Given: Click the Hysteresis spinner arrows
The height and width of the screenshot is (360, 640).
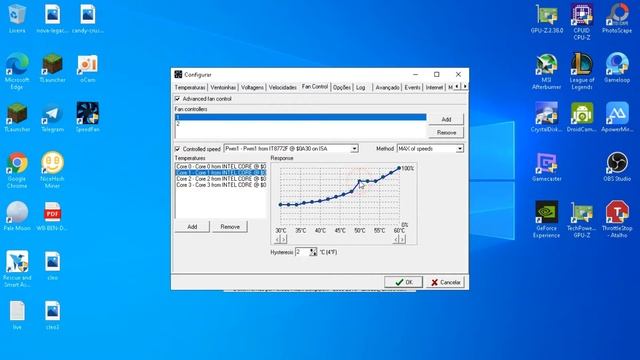Looking at the screenshot, I should click(313, 252).
